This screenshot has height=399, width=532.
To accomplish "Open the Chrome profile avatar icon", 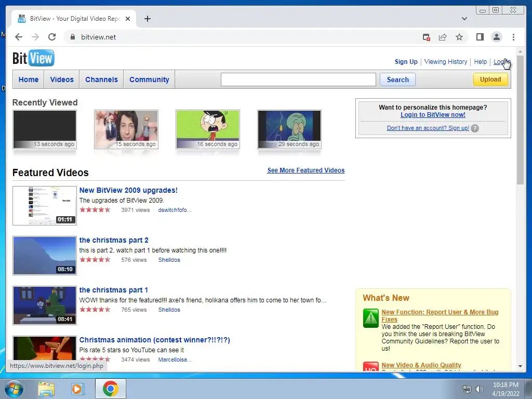I will click(496, 37).
